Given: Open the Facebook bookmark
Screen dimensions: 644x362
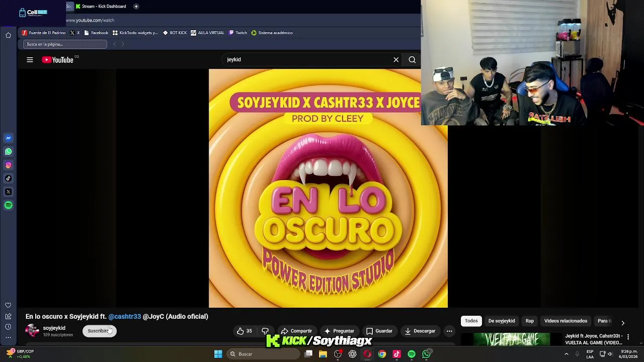Looking at the screenshot, I should pyautogui.click(x=96, y=33).
